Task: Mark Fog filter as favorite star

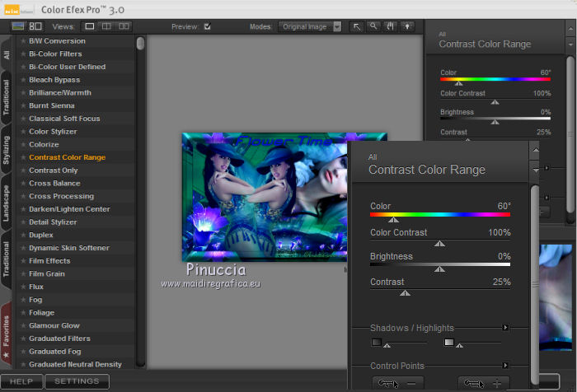Action: (23, 300)
